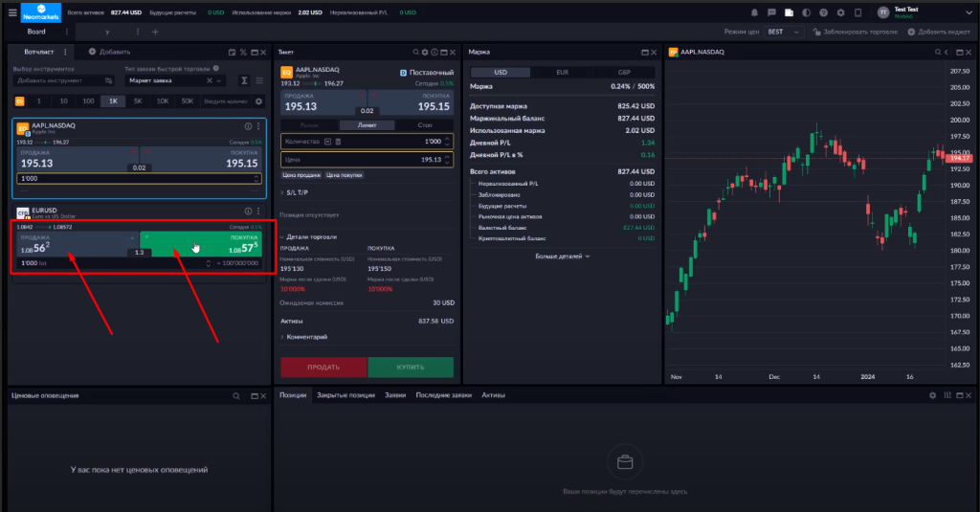Open the help question mark icon
Image resolution: width=980 pixels, height=512 pixels.
coord(824,12)
